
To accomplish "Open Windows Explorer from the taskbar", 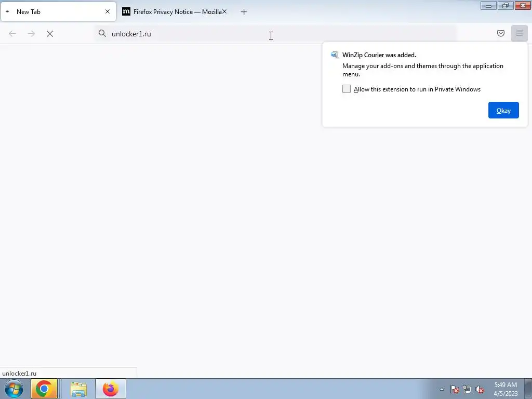I will pos(78,389).
